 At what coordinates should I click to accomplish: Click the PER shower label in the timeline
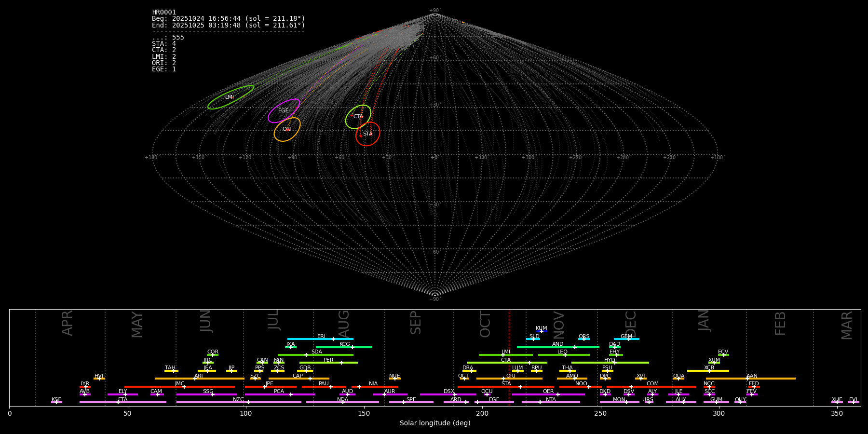(x=328, y=360)
